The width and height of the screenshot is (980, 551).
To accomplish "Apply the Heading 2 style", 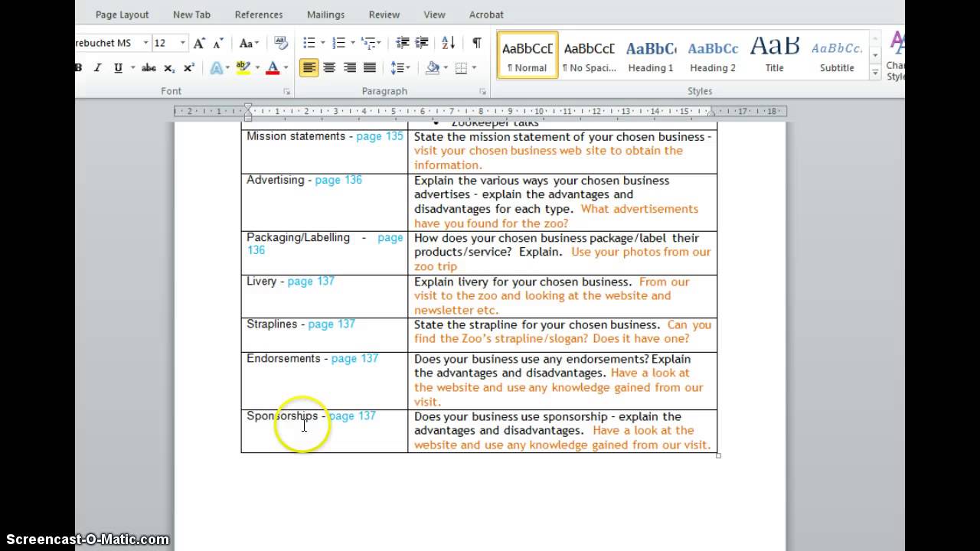I will 713,55.
